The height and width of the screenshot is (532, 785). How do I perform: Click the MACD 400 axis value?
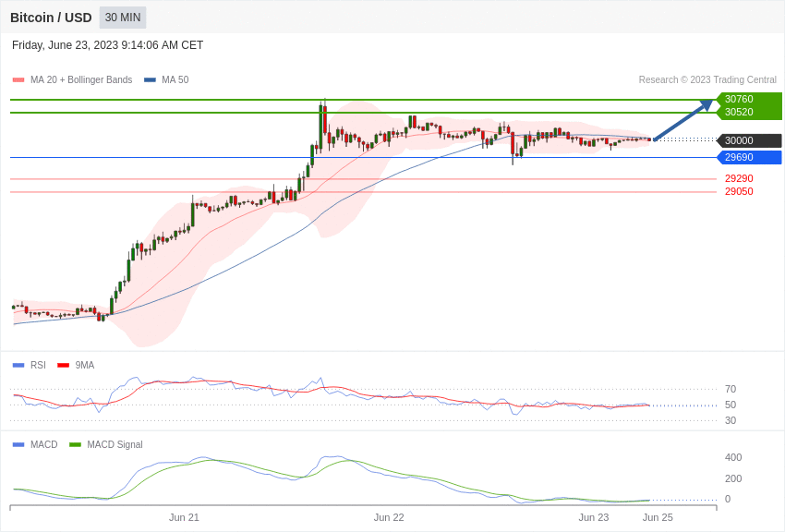coord(733,457)
